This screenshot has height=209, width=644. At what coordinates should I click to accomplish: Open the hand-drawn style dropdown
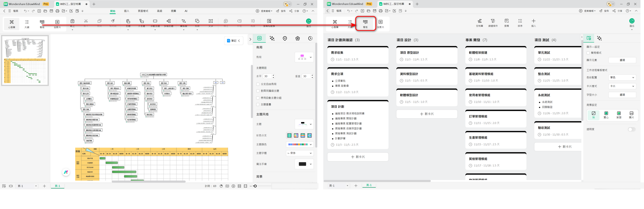304,164
